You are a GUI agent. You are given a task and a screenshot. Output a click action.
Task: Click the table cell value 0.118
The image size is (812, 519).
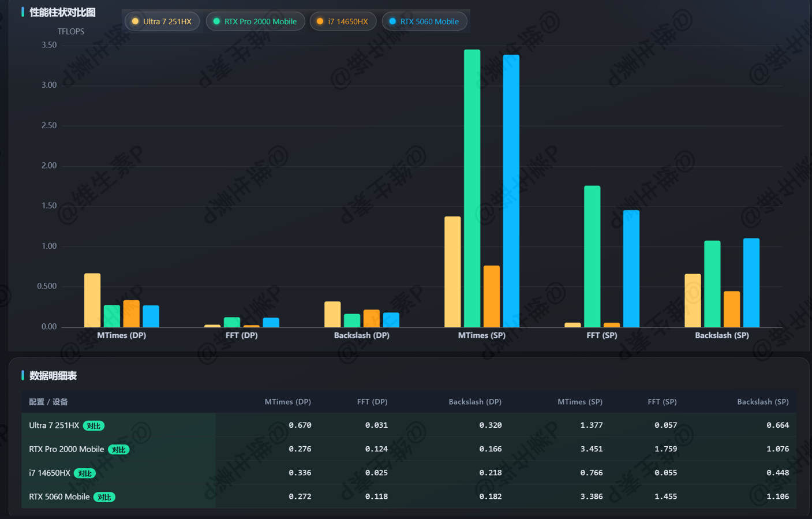coord(376,496)
